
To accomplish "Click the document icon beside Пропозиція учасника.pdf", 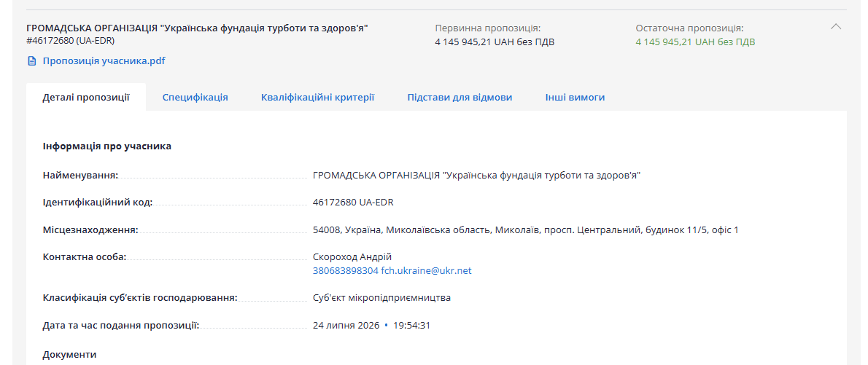I will pyautogui.click(x=32, y=61).
